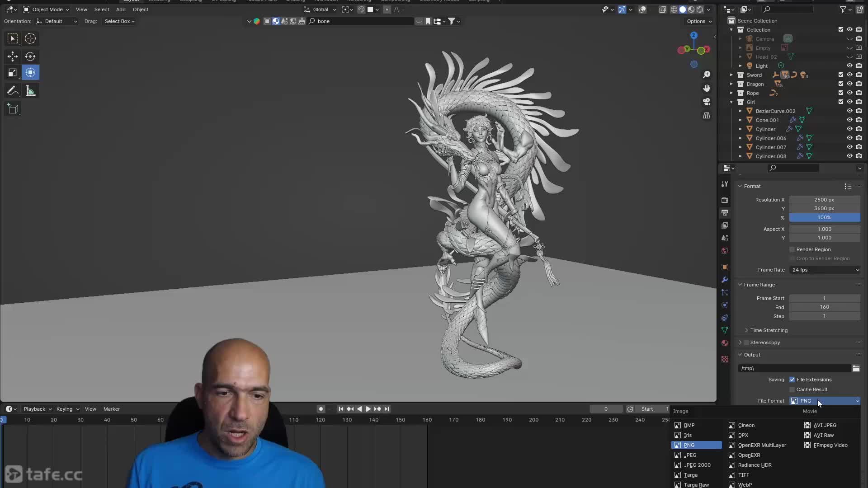Open the Select menu

[102, 9]
